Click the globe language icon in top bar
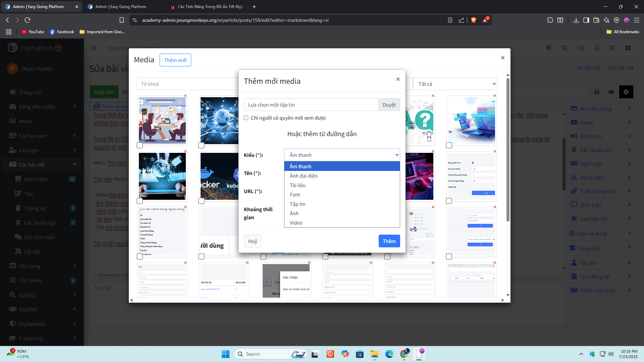Screen dimensions: 644x362 [548, 48]
